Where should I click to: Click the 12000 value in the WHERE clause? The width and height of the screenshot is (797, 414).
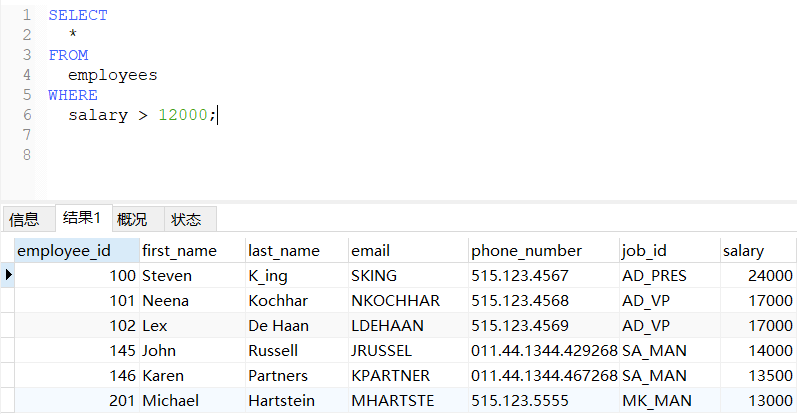[x=183, y=115]
